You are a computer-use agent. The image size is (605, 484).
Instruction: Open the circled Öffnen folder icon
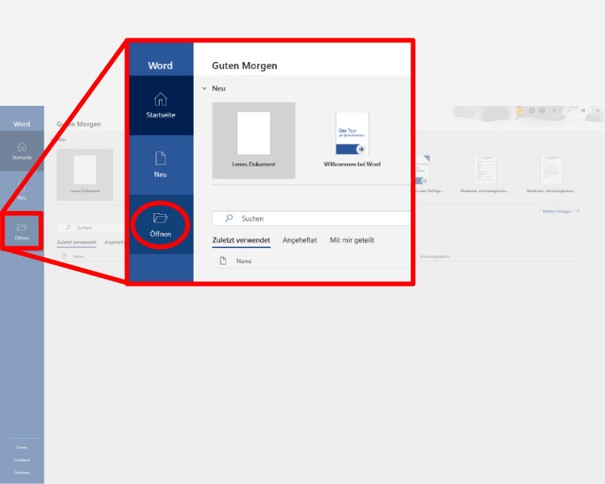(160, 218)
